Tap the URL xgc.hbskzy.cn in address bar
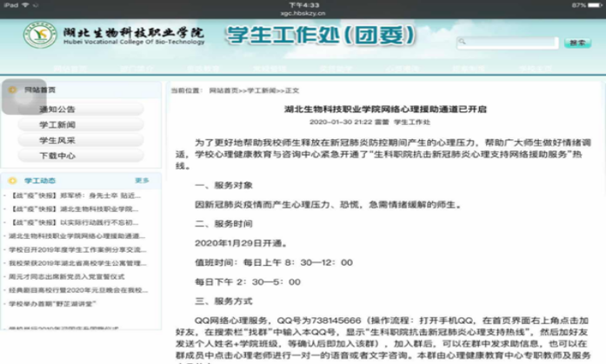606x364 pixels. click(x=303, y=13)
